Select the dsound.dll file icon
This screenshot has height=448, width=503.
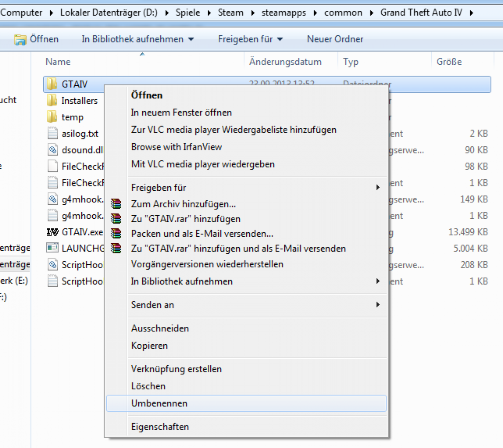(52, 150)
